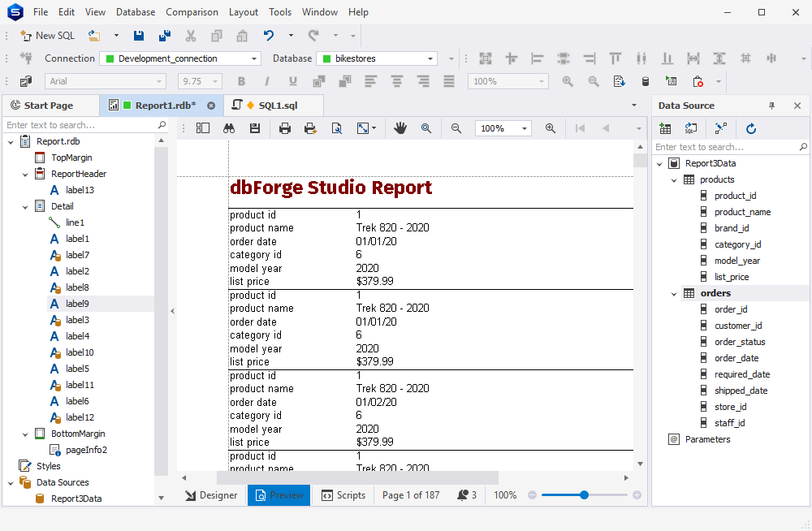The height and width of the screenshot is (531, 812).
Task: Click the Save All icon
Action: pos(165,35)
